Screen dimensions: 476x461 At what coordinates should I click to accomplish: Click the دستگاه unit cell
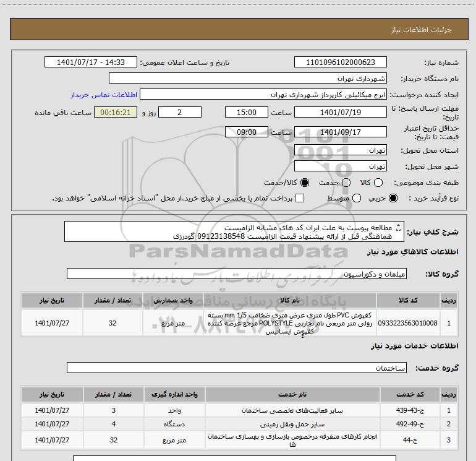174,424
